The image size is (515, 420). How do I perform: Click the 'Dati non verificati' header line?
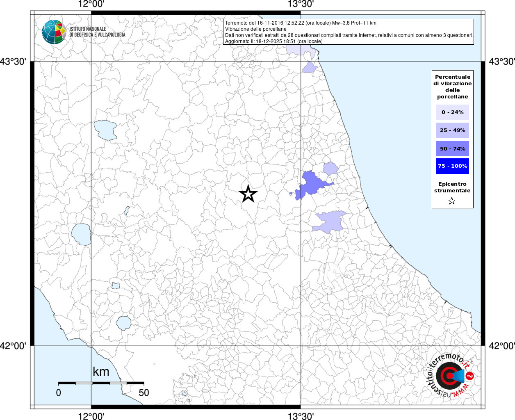[x=349, y=35]
